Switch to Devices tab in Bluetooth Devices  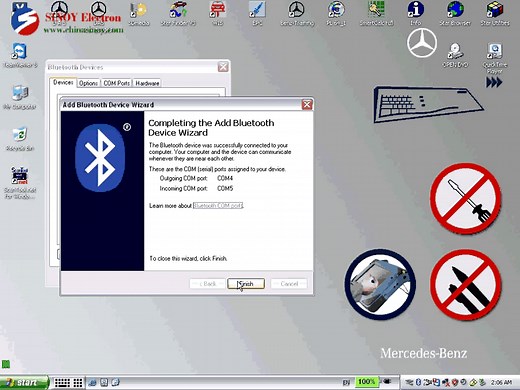point(63,82)
